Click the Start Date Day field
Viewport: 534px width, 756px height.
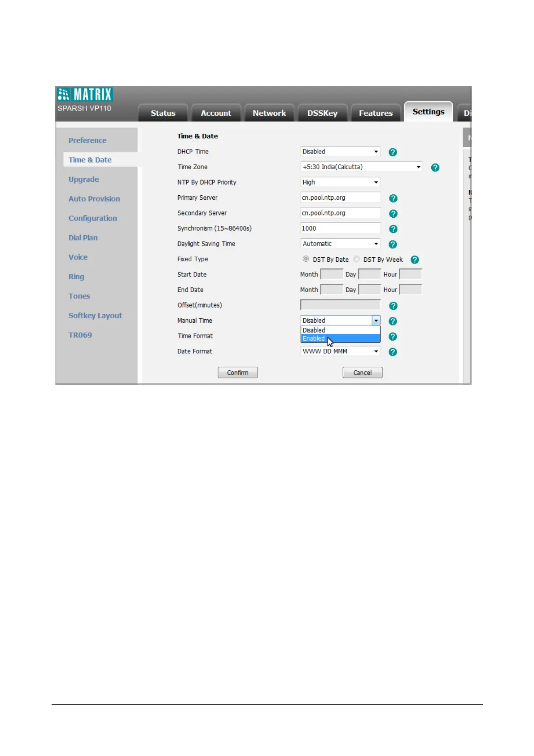tap(370, 274)
